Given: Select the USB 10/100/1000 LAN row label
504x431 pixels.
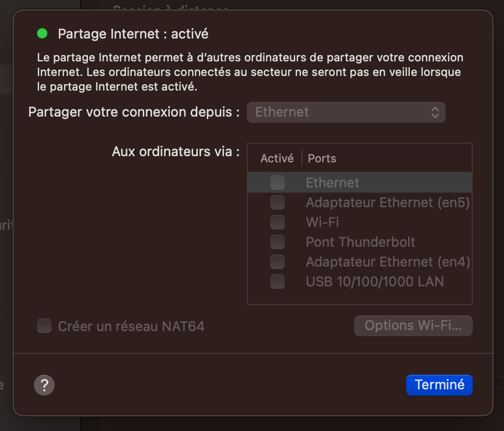Looking at the screenshot, I should pos(375,282).
